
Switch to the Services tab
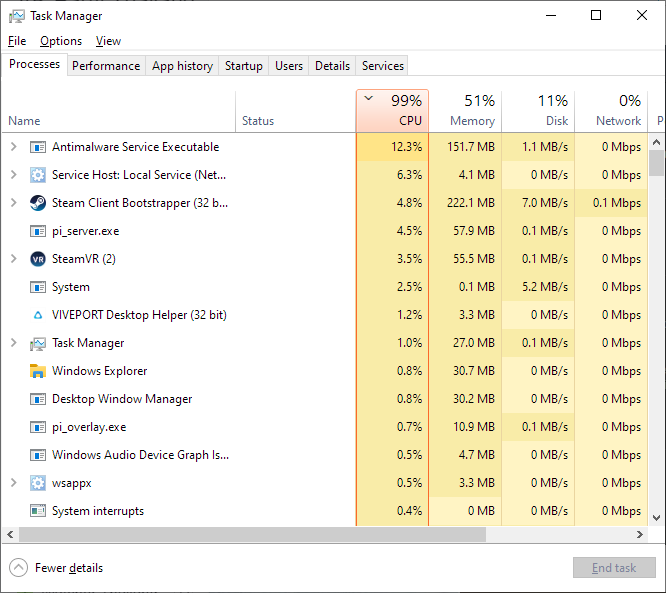click(x=383, y=66)
